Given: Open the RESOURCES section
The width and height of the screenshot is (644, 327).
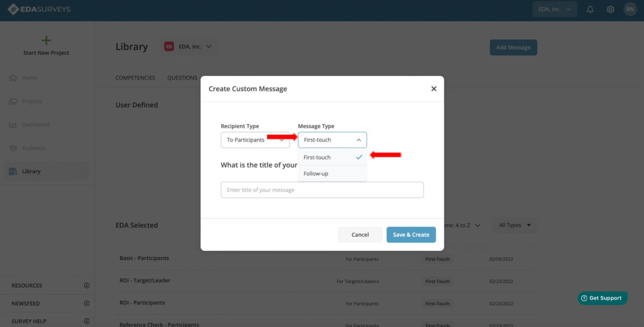Looking at the screenshot, I should pos(27,285).
